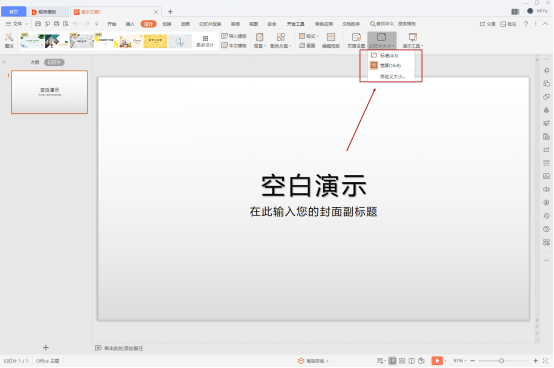Click the smart beautify icon in status bar
The image size is (554, 368).
tap(301, 361)
